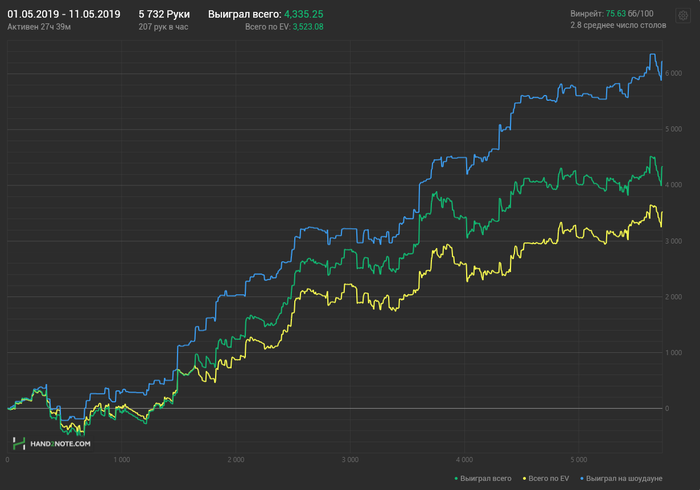700x490 pixels.
Task: Click the Hand2Note green logo icon
Action: tap(19, 444)
